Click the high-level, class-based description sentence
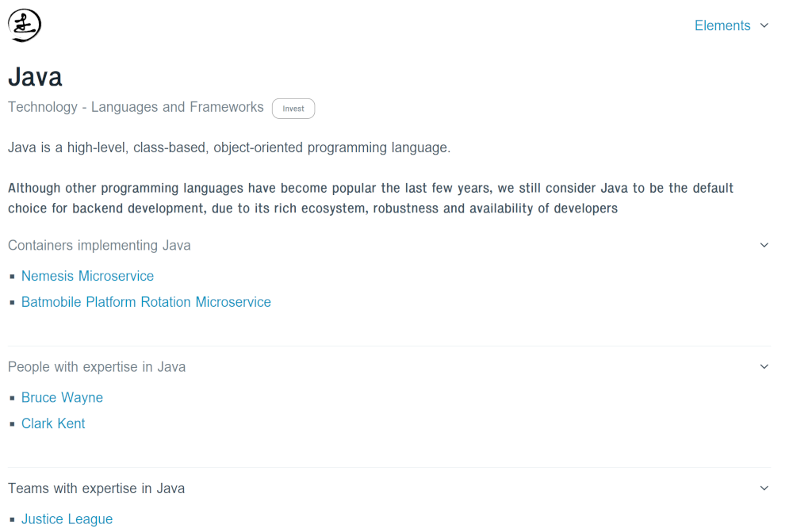Image resolution: width=793 pixels, height=532 pixels. pos(229,147)
